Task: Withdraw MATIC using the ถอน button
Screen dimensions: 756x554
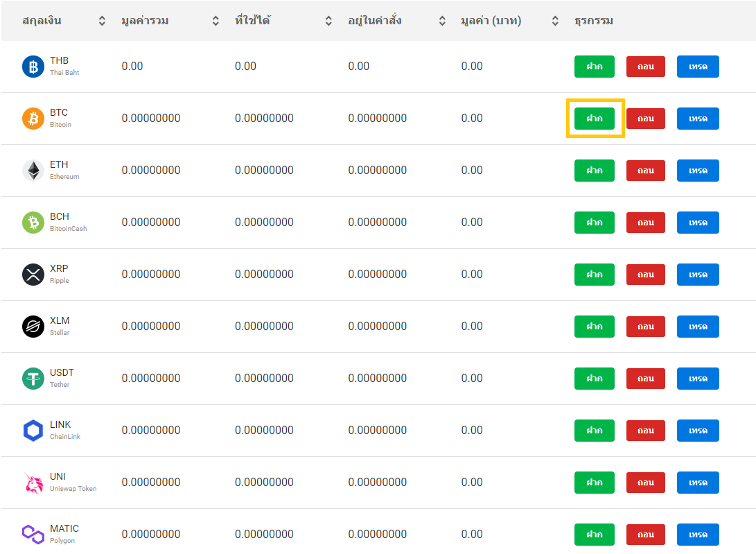Action: pyautogui.click(x=646, y=534)
